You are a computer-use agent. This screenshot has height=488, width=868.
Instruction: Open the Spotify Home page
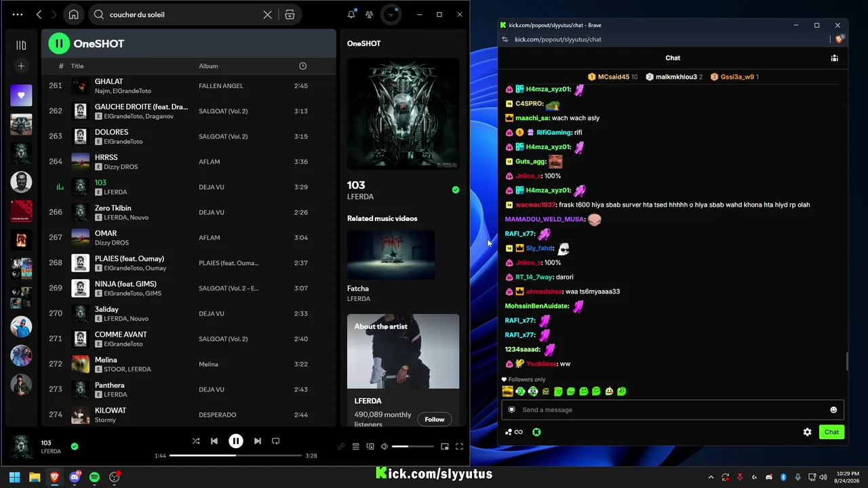click(73, 14)
